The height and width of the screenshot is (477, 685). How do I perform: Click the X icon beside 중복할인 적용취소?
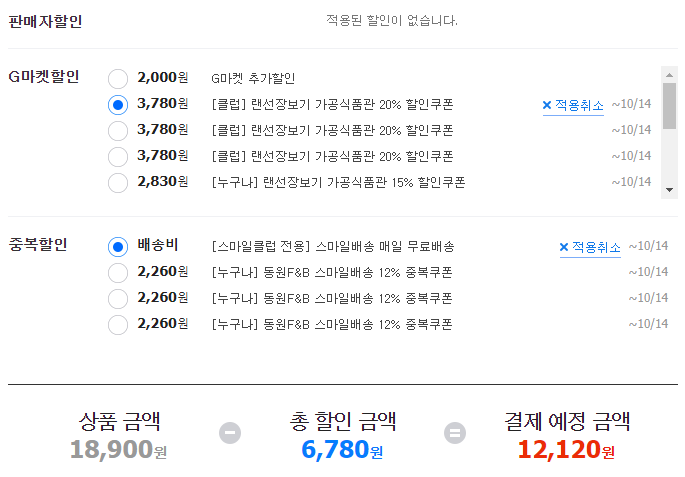[x=564, y=247]
